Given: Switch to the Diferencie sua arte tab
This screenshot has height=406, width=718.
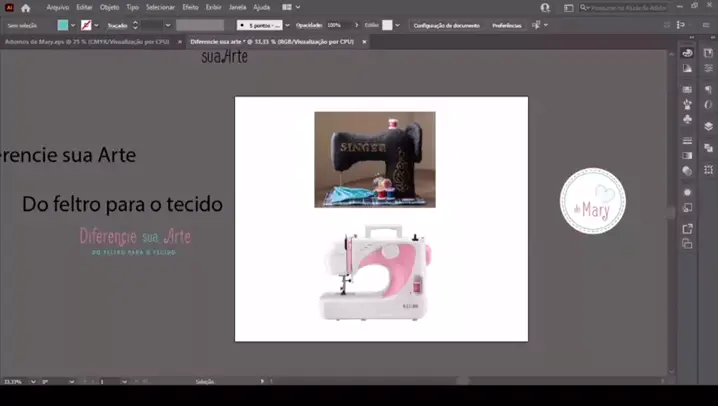Looking at the screenshot, I should (272, 42).
